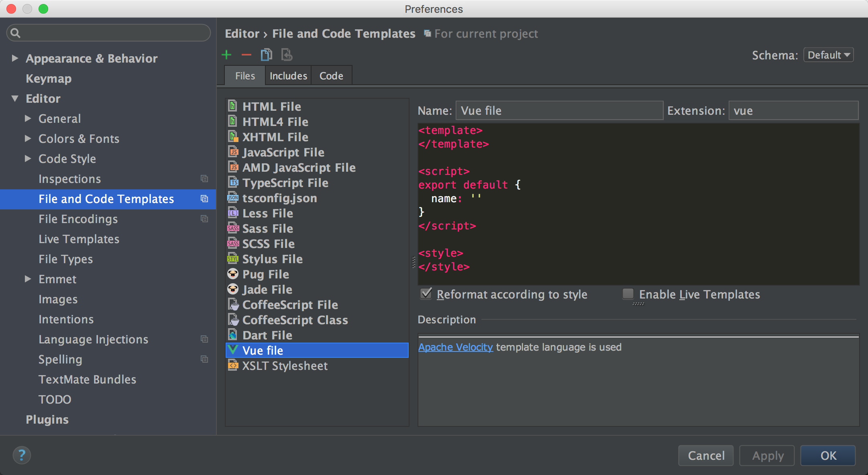
Task: Open File Encodings settings page
Action: (x=78, y=219)
